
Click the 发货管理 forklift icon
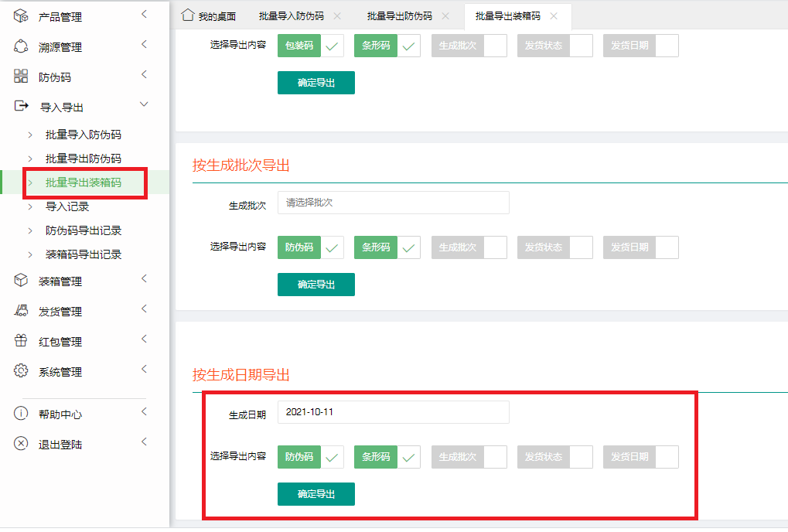[21, 311]
